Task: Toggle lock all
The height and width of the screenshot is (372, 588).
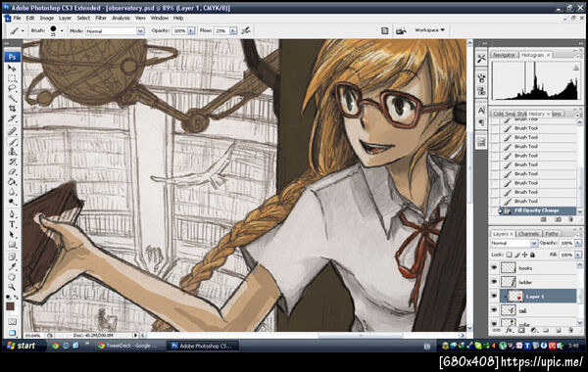Action: point(532,255)
